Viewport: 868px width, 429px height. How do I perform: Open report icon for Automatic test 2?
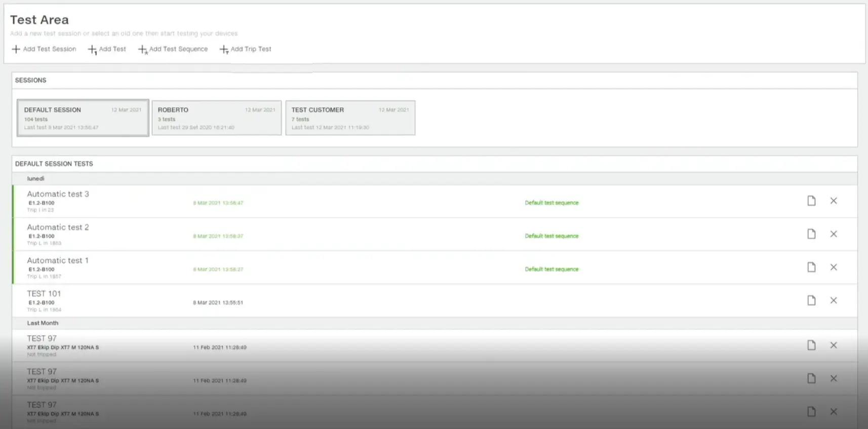(811, 234)
